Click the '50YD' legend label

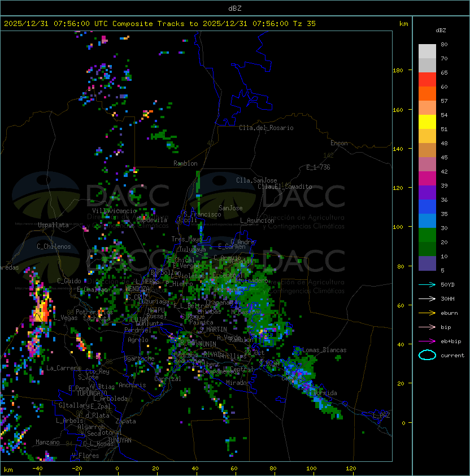point(447,285)
